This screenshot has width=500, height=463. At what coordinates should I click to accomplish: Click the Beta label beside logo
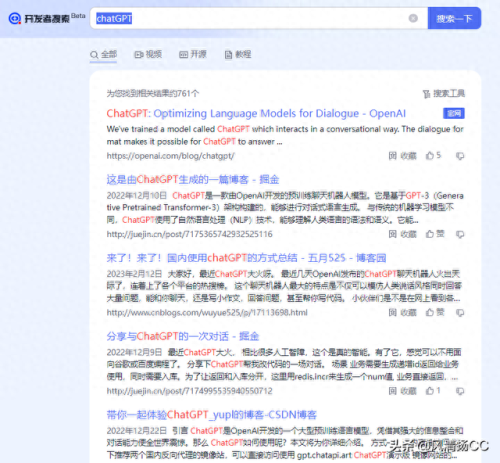click(78, 16)
